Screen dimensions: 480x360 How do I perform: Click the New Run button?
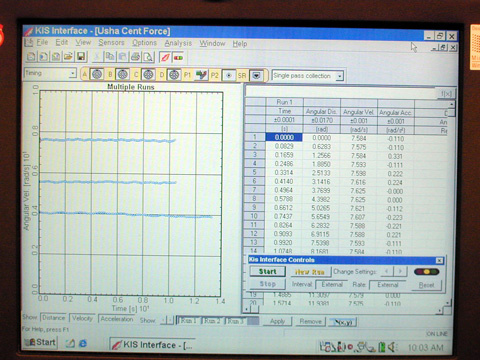(310, 272)
